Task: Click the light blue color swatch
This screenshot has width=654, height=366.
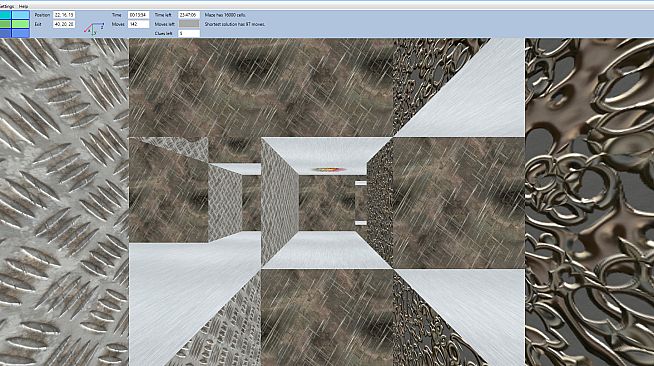Action: tap(21, 33)
